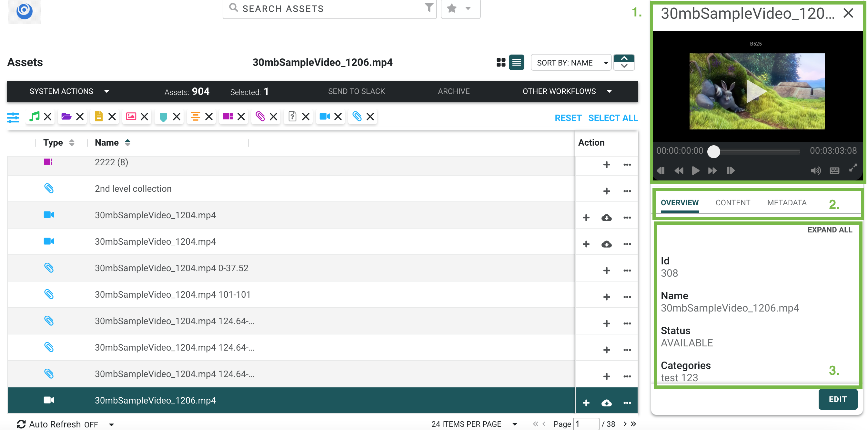Open the items per page dropdown
868x430 pixels.
click(473, 424)
